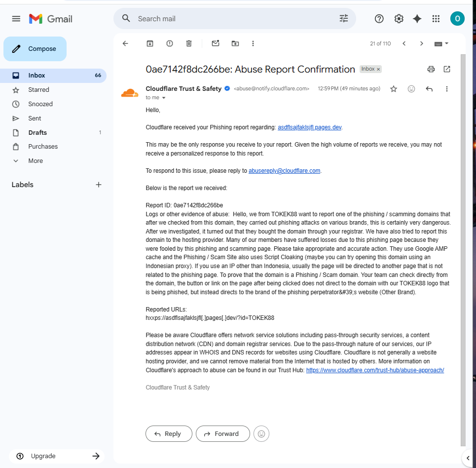
Task: Click the message pane vertical scrollbar
Action: pyautogui.click(x=463, y=250)
